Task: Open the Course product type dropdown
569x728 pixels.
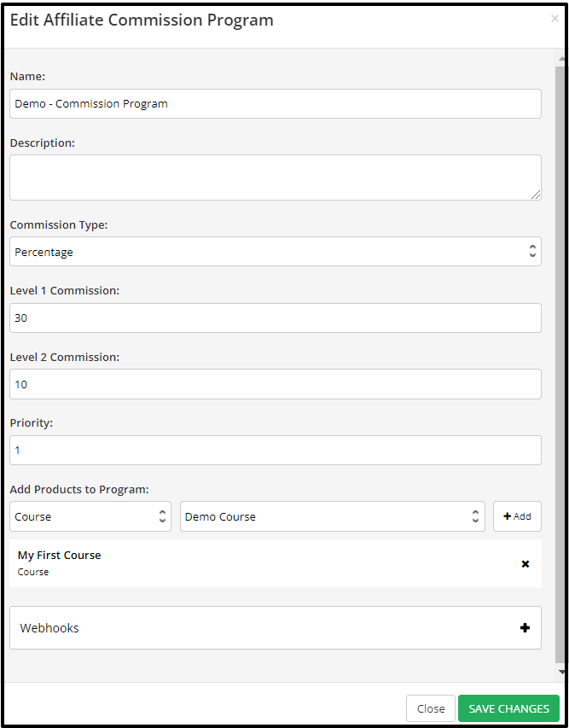Action: 90,516
